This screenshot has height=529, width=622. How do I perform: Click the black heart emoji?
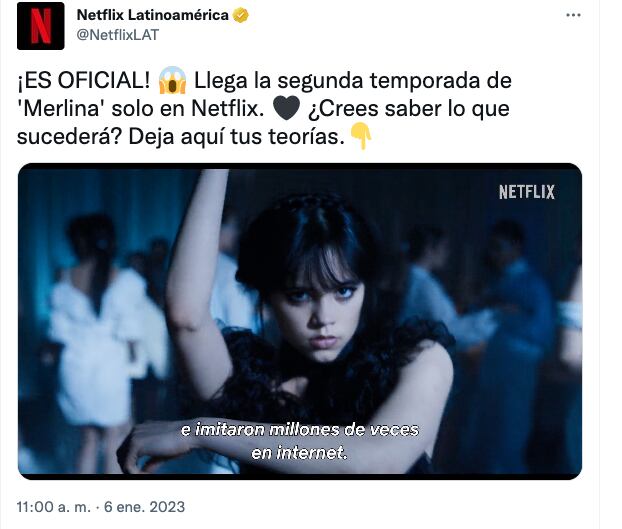point(286,109)
